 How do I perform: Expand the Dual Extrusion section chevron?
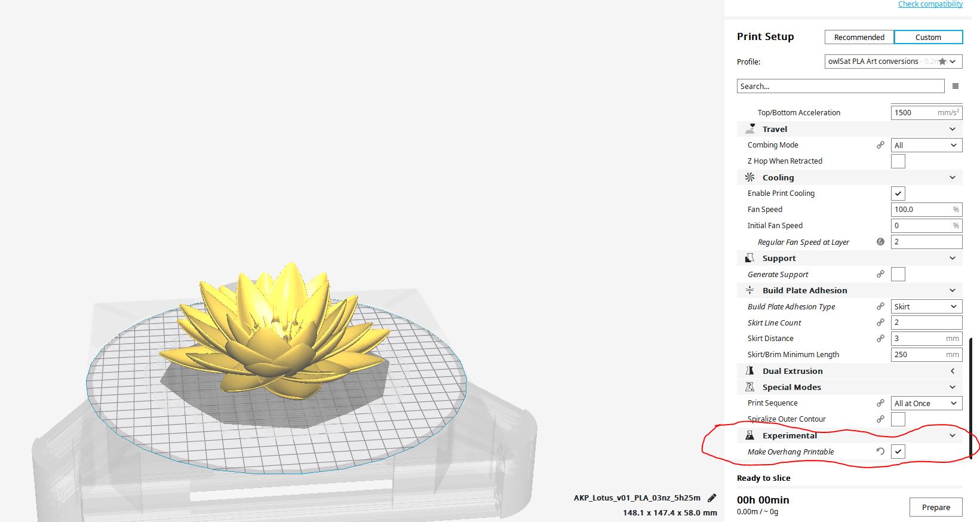click(953, 371)
